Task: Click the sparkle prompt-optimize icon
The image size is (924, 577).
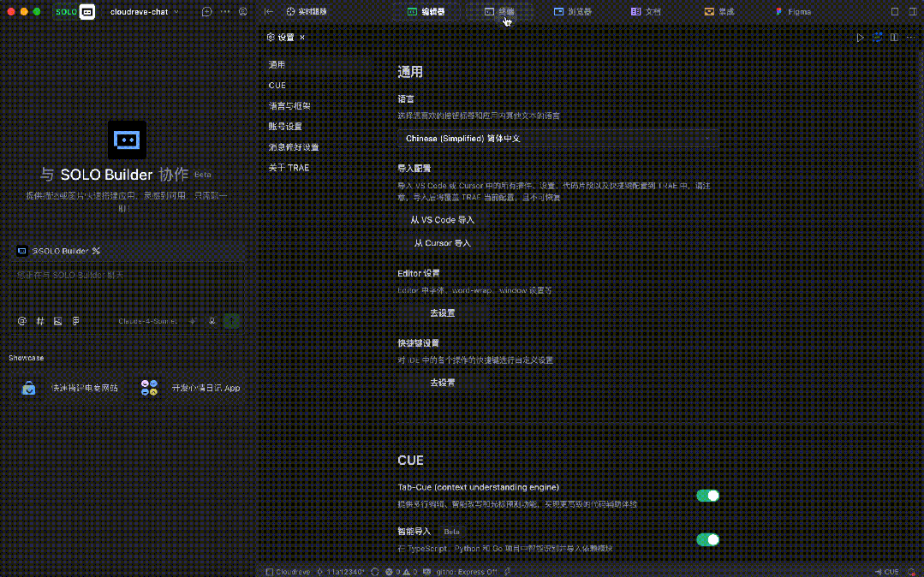Action: [192, 321]
